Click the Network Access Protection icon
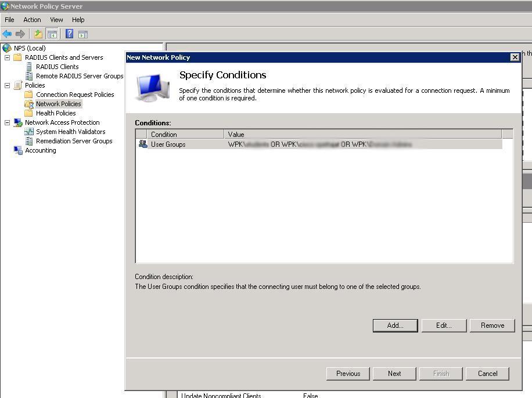 point(17,122)
